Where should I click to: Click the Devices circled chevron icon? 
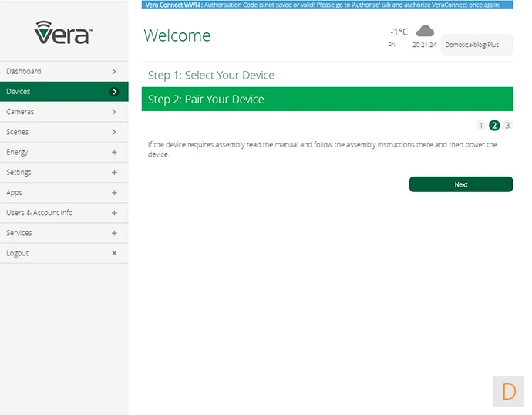(114, 92)
